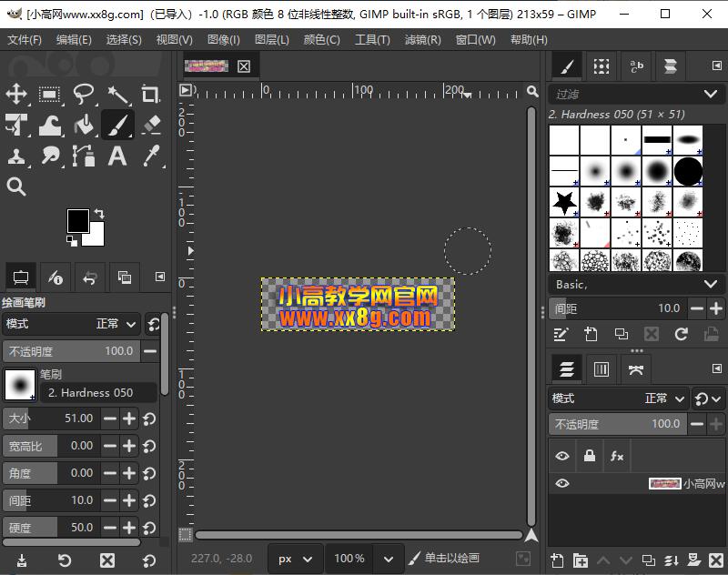Select the Clone stamp tool

[x=16, y=156]
